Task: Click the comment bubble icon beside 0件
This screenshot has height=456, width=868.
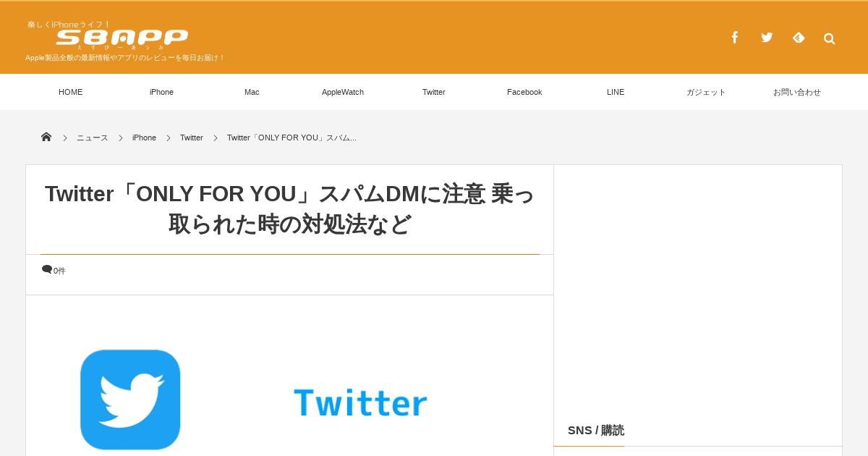Action: (x=47, y=269)
